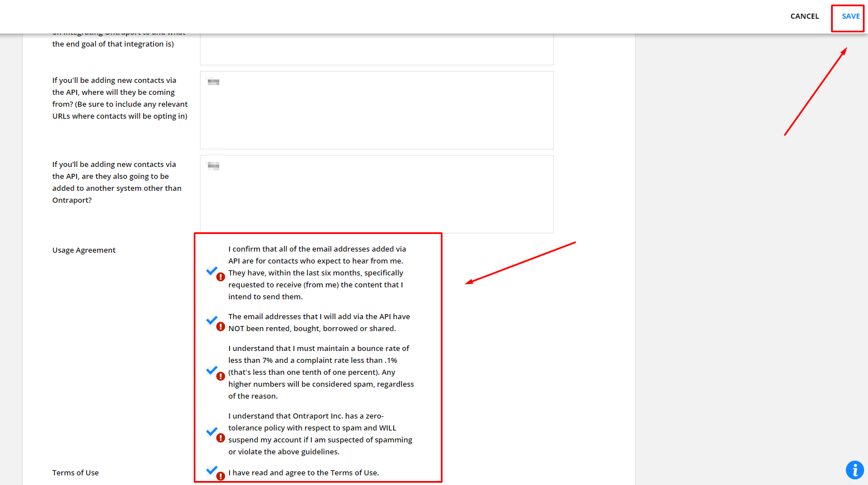
Task: Type in the 'where will they be coming from' textarea
Action: coord(377,110)
